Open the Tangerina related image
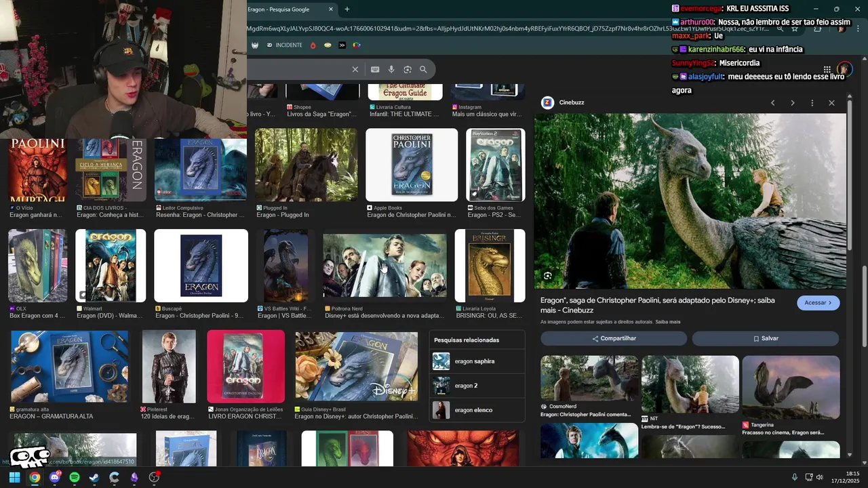 pyautogui.click(x=791, y=387)
